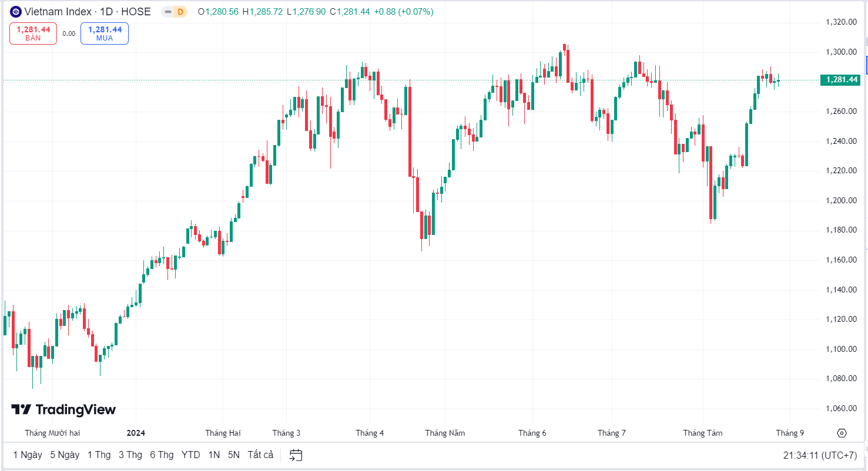The image size is (868, 471).
Task: Click the 2024 time axis label
Action: [x=136, y=433]
